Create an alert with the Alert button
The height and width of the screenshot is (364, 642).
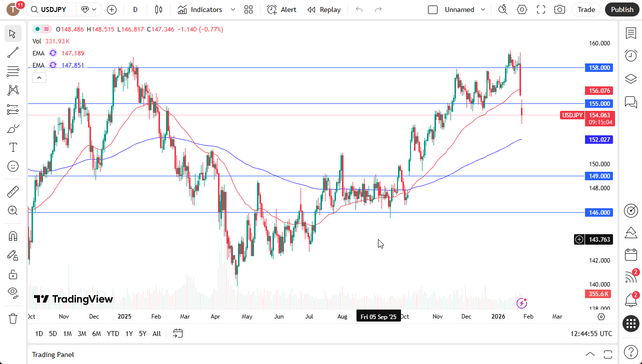click(x=281, y=9)
